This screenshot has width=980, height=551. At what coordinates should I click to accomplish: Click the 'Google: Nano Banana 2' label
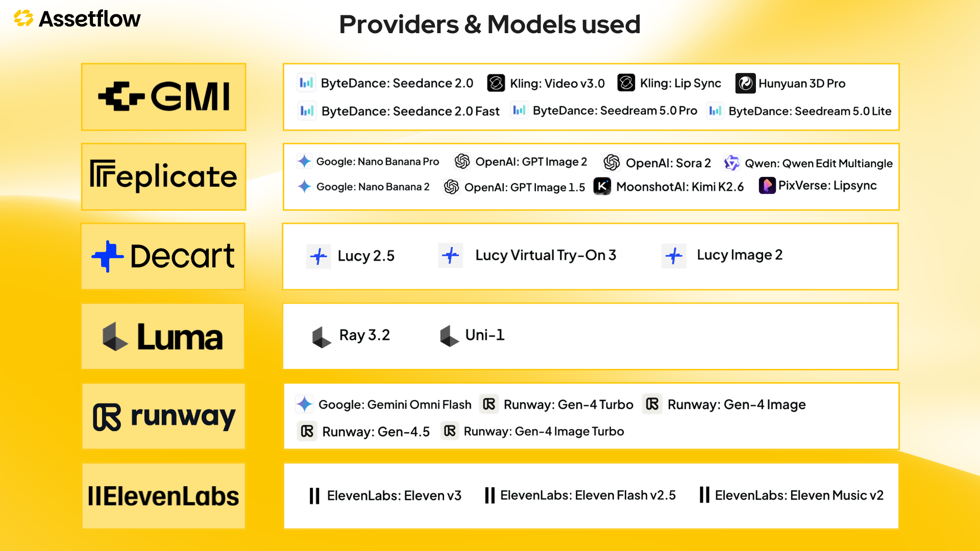click(373, 187)
